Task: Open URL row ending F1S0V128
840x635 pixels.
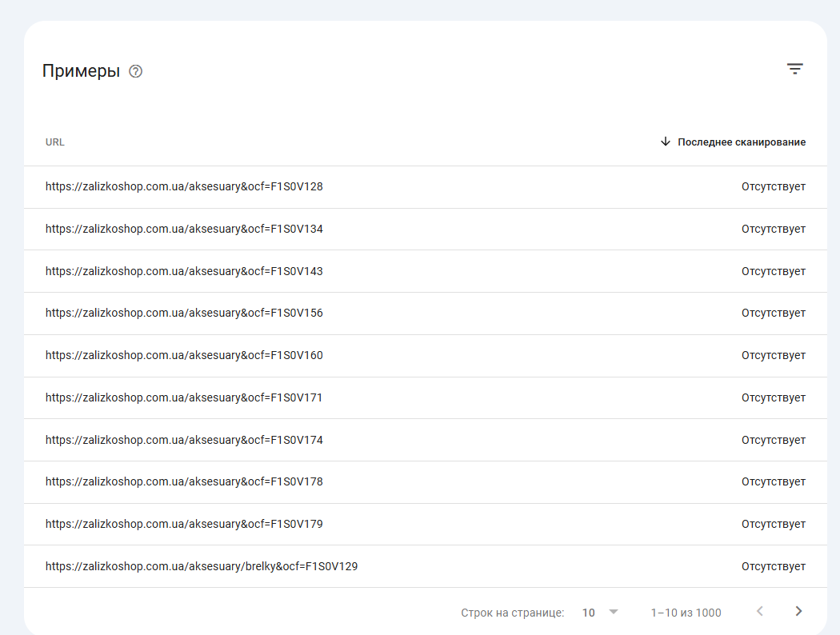Action: pos(426,187)
